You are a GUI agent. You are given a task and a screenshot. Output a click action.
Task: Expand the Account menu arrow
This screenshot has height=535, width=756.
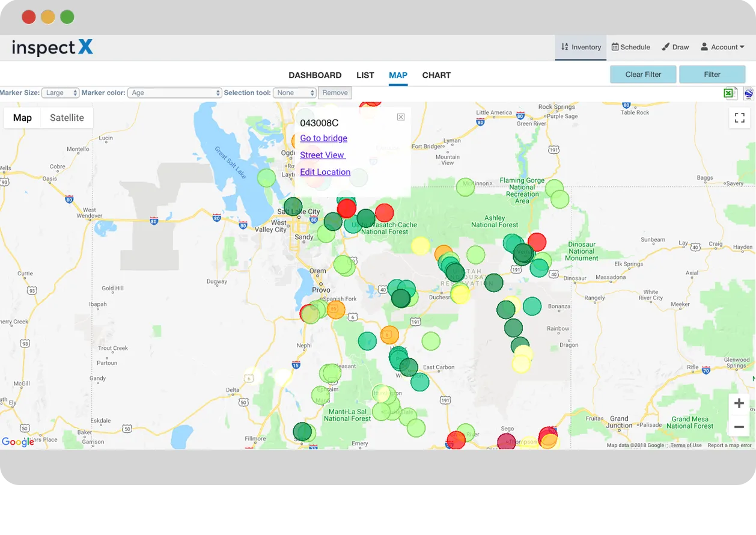[742, 47]
